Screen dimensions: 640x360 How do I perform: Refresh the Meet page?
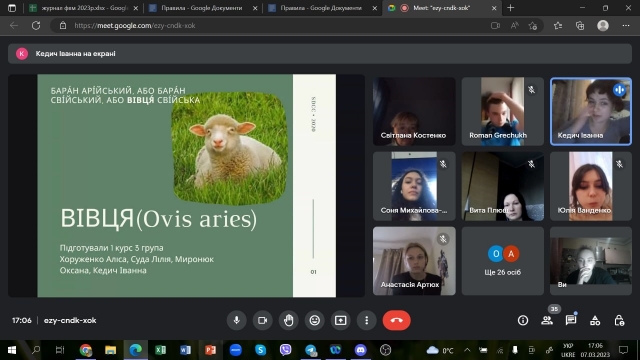tap(36, 25)
